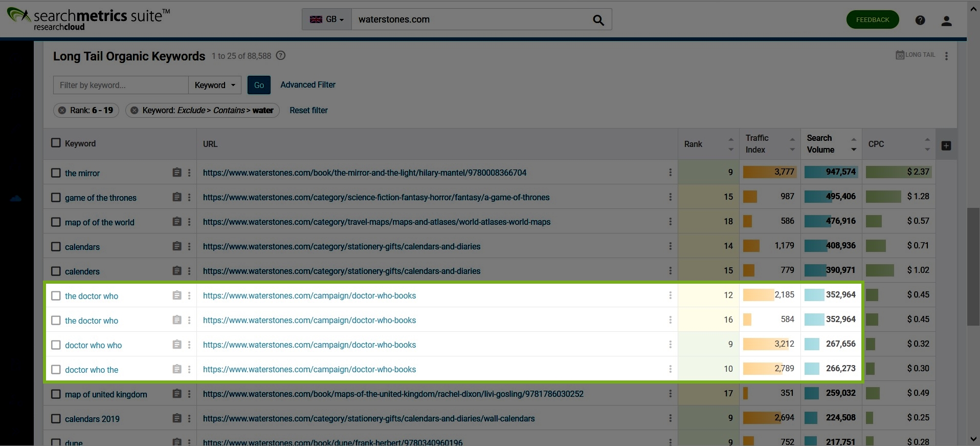Click search volume value 947,574

(841, 172)
